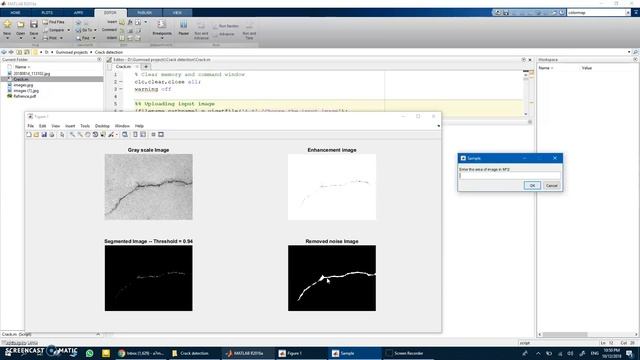This screenshot has width=640, height=360.
Task: Click the Breakpoints icon in ribbon
Action: click(x=162, y=24)
